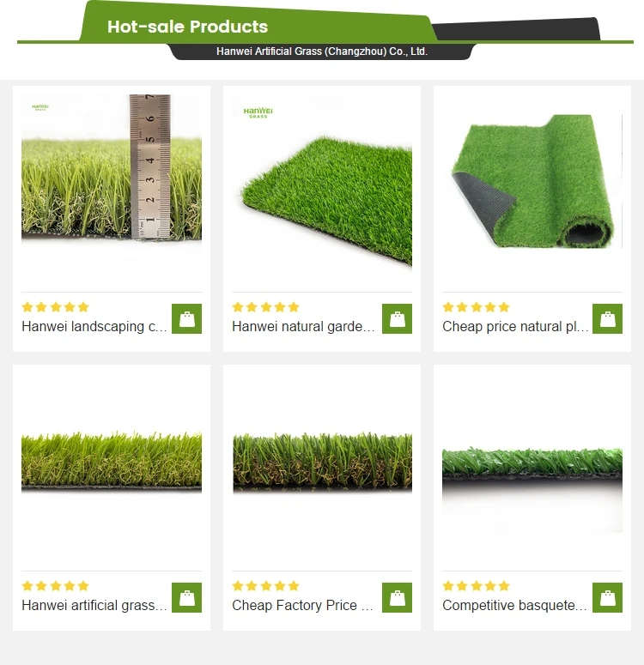Click shopping bag icon for Cheap Factory Price product
644x665 pixels.
point(397,597)
